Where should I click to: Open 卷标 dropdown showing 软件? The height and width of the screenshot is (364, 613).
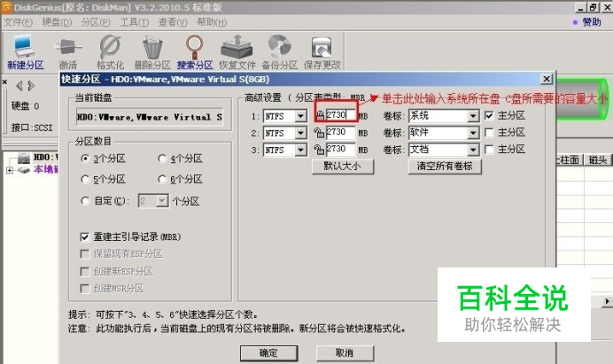point(473,133)
